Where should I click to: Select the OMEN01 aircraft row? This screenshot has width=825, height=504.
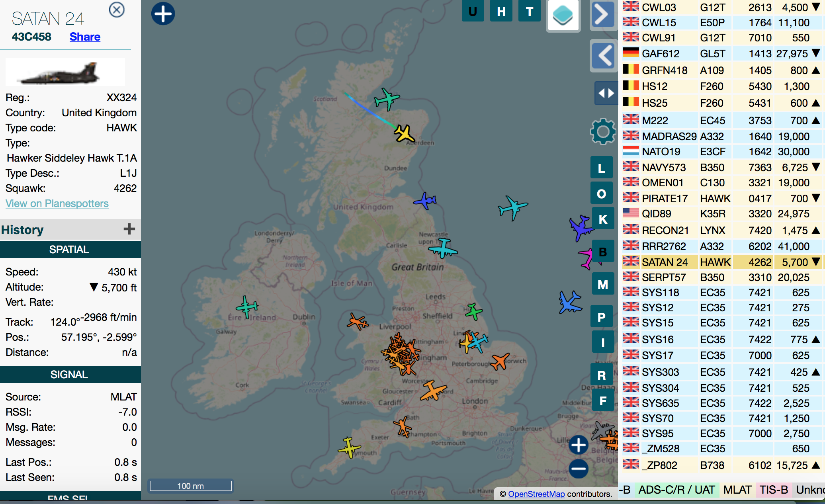(722, 183)
